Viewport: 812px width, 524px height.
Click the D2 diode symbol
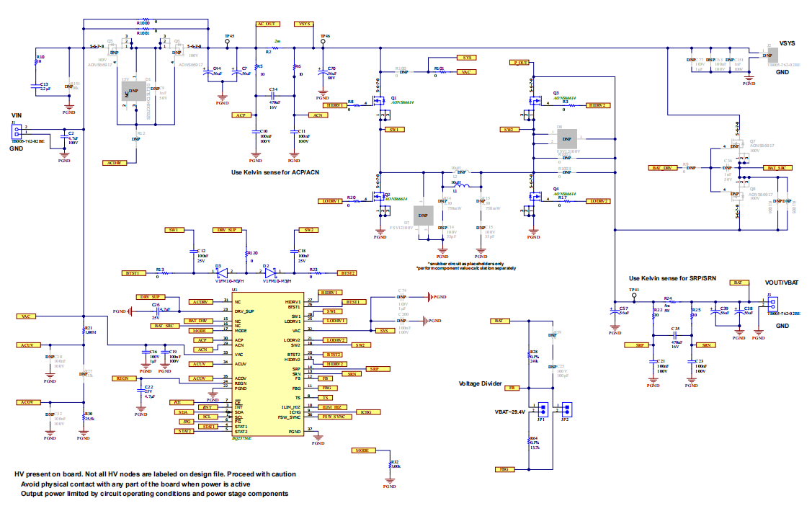coord(270,272)
